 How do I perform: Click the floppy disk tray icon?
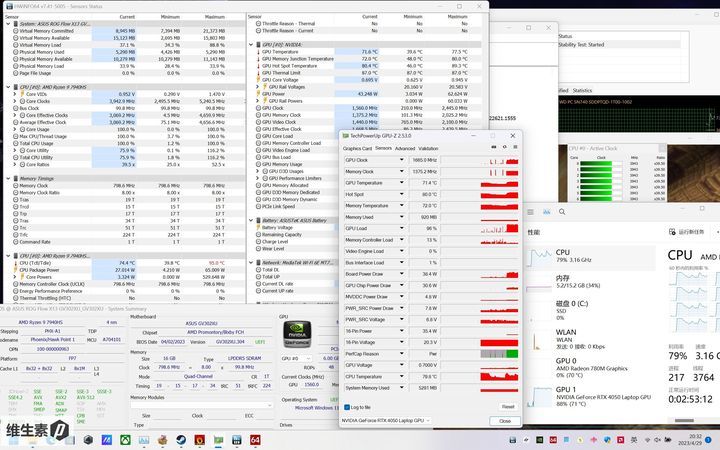[x=513, y=440]
